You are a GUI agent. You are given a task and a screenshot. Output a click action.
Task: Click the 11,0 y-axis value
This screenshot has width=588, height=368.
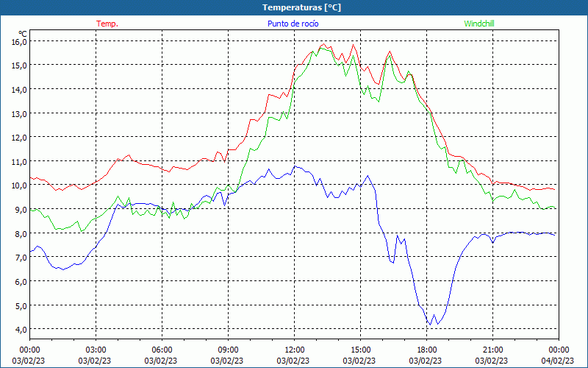(19, 161)
